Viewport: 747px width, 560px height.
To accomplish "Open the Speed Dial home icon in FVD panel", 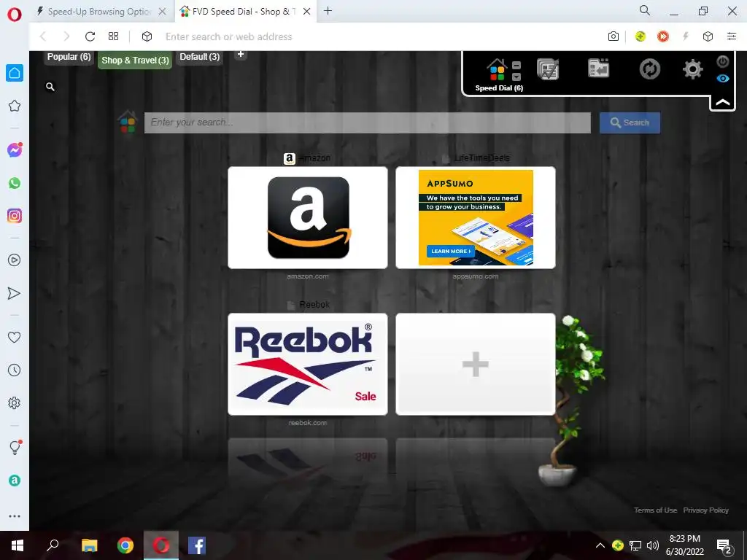I will 497,70.
